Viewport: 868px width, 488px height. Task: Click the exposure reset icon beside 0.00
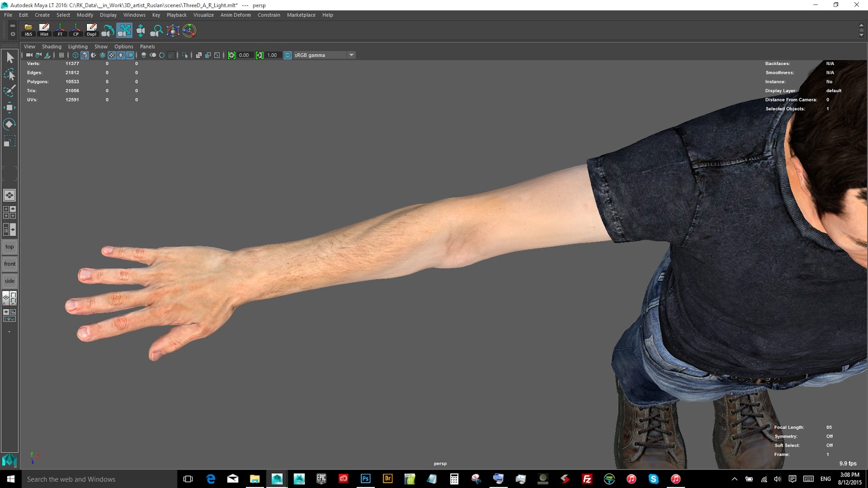(x=232, y=55)
